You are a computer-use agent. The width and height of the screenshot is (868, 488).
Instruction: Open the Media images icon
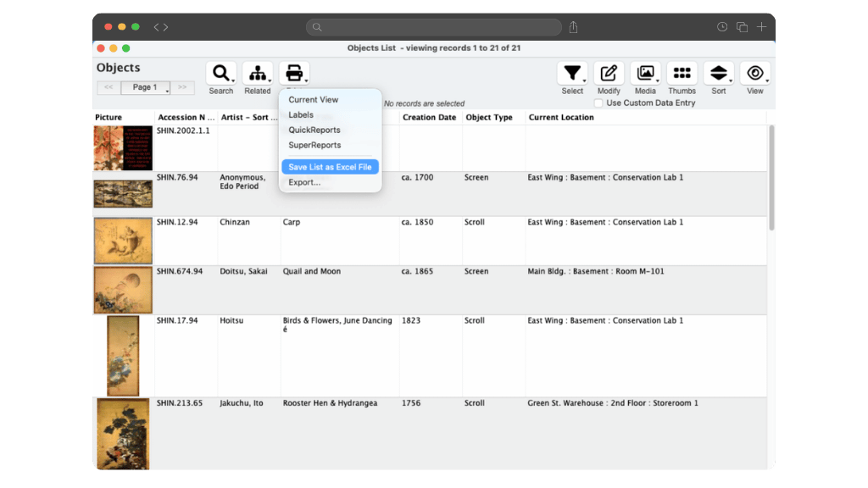click(645, 74)
